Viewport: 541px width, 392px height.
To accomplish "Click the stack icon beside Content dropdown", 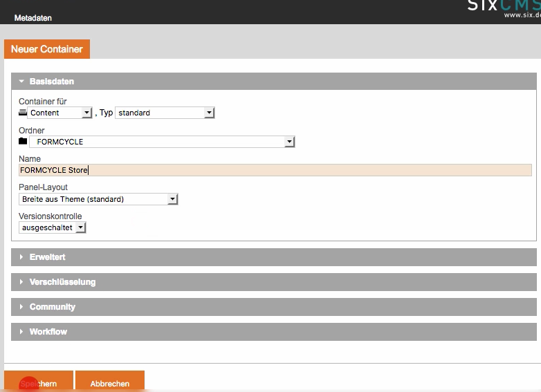I will click(x=23, y=113).
